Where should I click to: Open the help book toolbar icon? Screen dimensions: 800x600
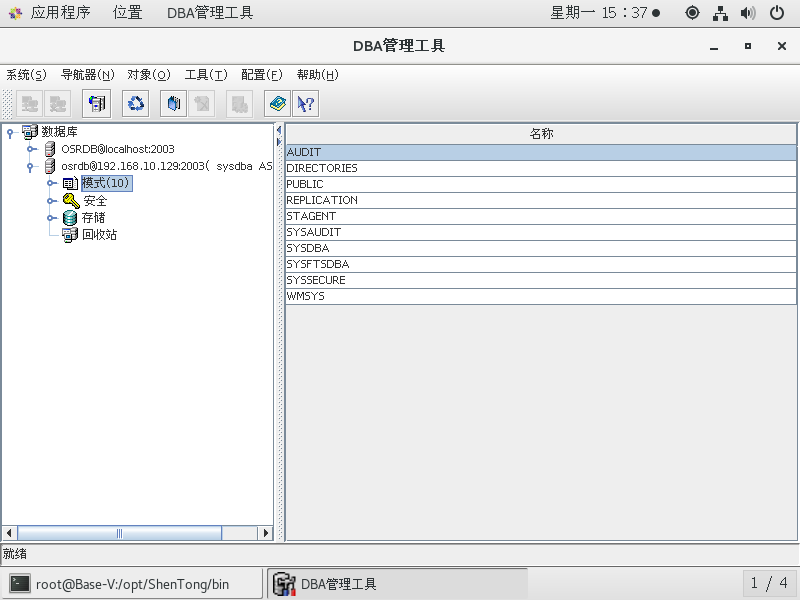[277, 103]
